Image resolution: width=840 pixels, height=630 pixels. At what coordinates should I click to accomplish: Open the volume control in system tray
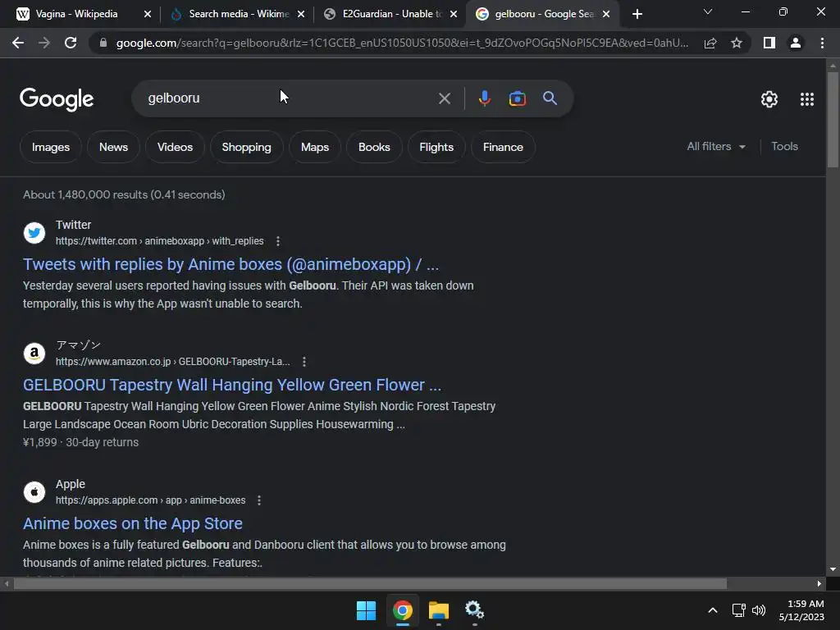click(x=759, y=610)
